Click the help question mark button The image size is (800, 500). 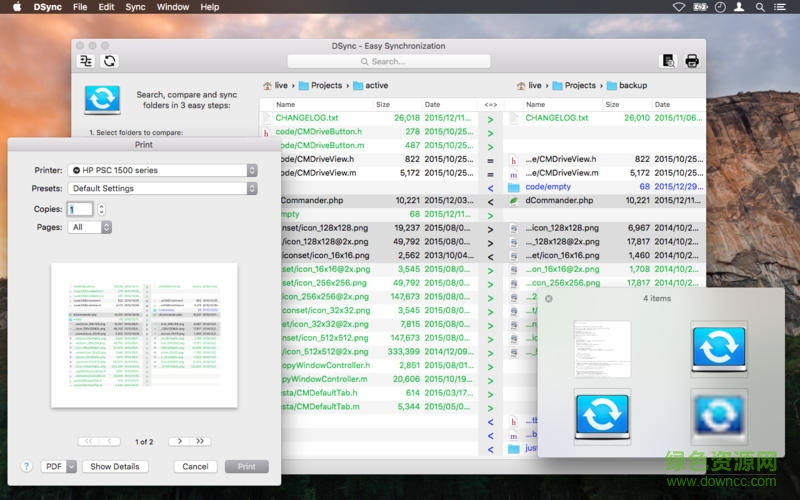coord(26,466)
